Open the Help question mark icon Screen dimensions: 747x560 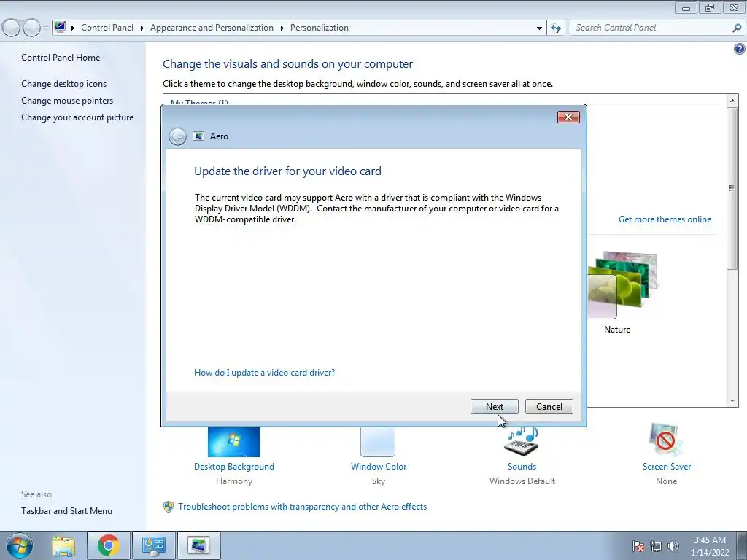tap(740, 49)
